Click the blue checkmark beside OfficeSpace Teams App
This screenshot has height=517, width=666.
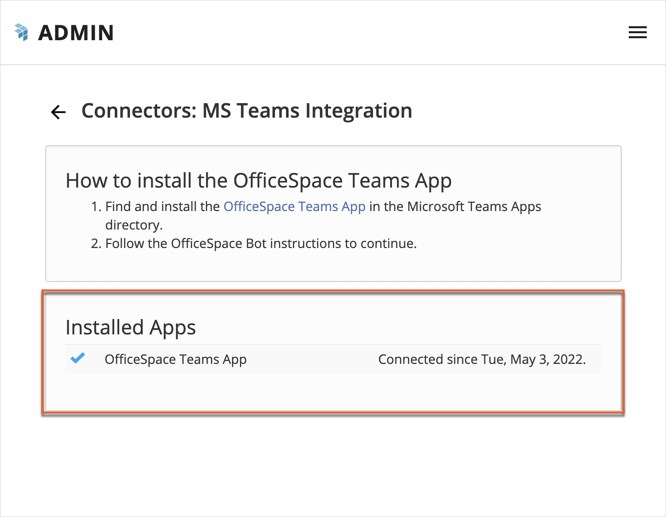pyautogui.click(x=78, y=358)
